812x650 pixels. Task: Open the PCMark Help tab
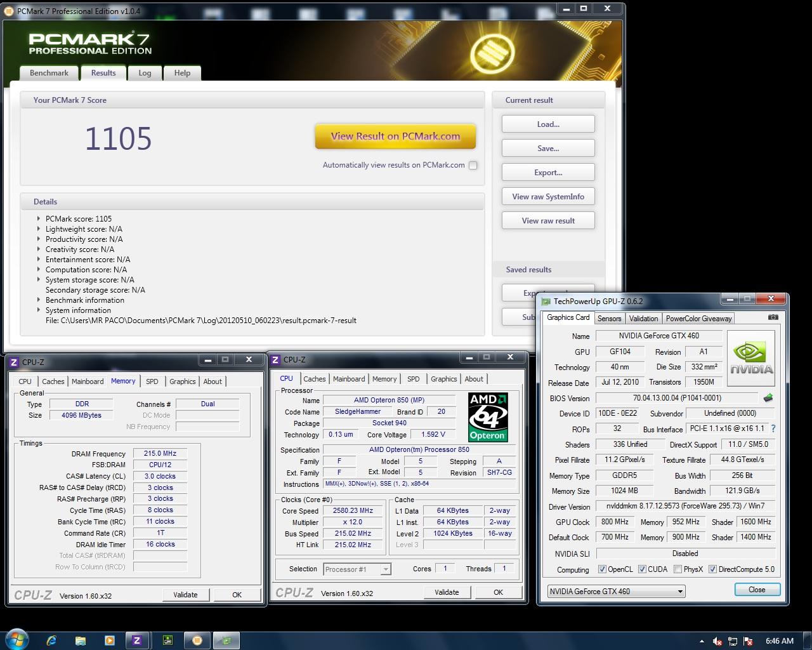pos(182,73)
